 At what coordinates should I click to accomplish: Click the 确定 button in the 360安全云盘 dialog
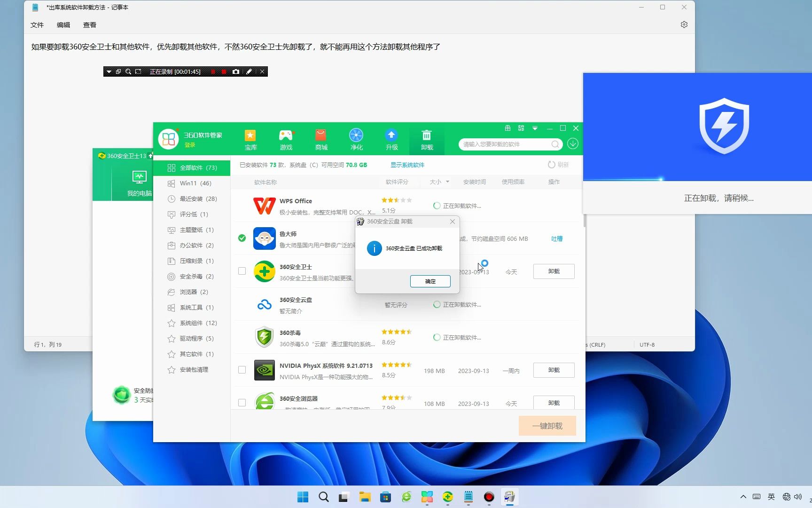[430, 281]
